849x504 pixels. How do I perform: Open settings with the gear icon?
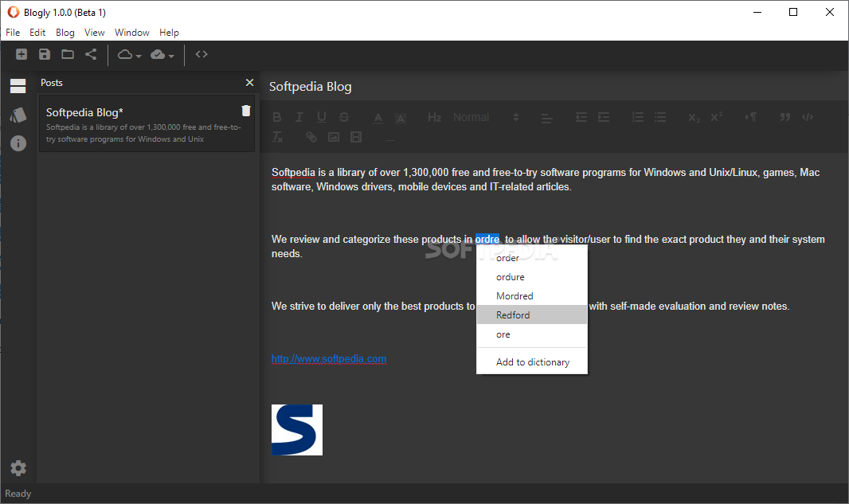coord(18,468)
